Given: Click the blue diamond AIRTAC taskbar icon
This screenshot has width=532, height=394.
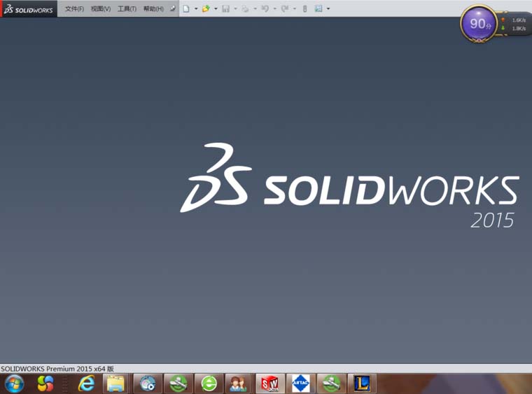Looking at the screenshot, I should 300,384.
